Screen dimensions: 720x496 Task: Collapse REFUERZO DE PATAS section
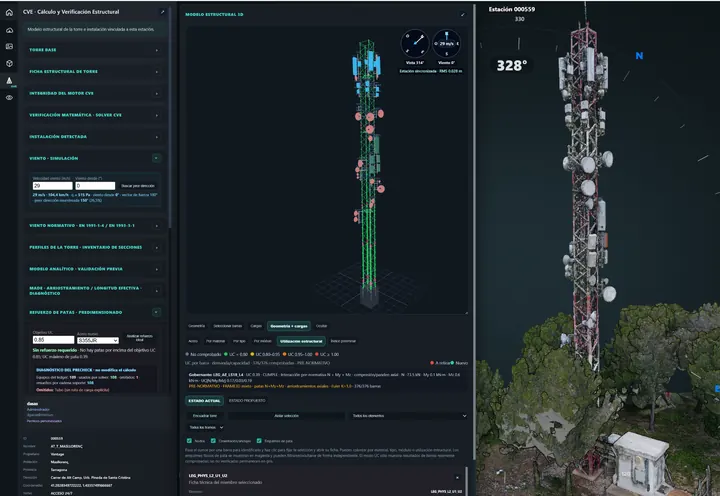[156, 312]
